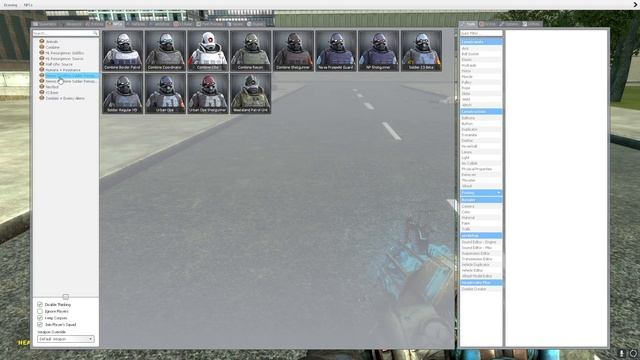Click the VJ Base category icon
Viewport: 640px width, 360px height.
pos(42,92)
